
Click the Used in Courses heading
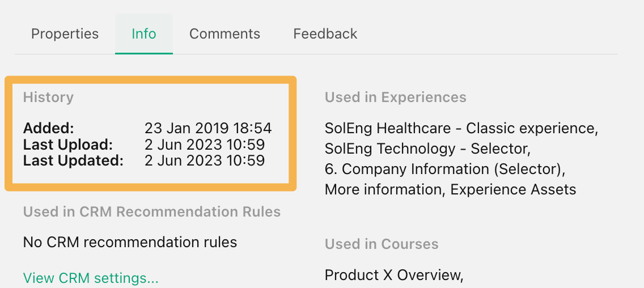(x=382, y=244)
